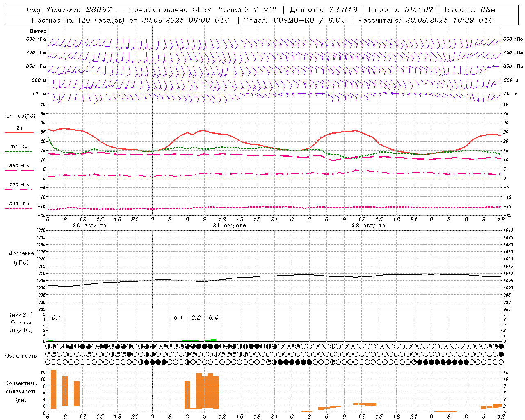Viewport: 525px width, 420px height.
Task: Click the 22 августа date label
Action: tap(369, 226)
